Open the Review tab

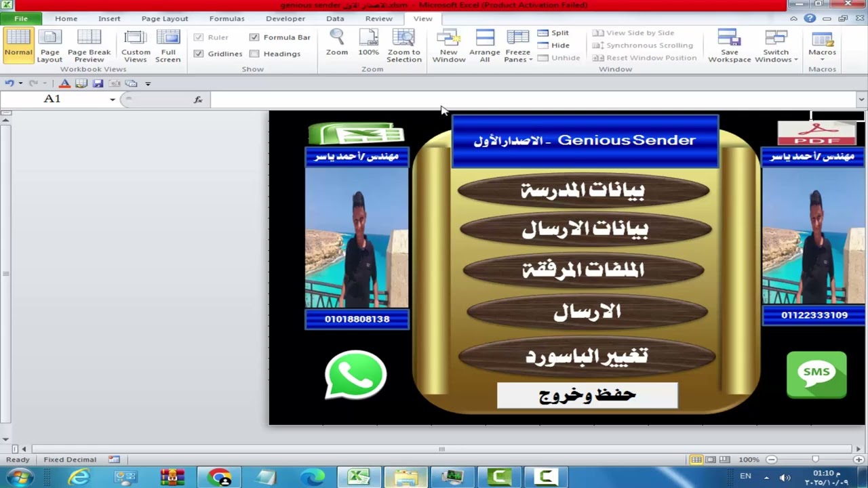[378, 18]
